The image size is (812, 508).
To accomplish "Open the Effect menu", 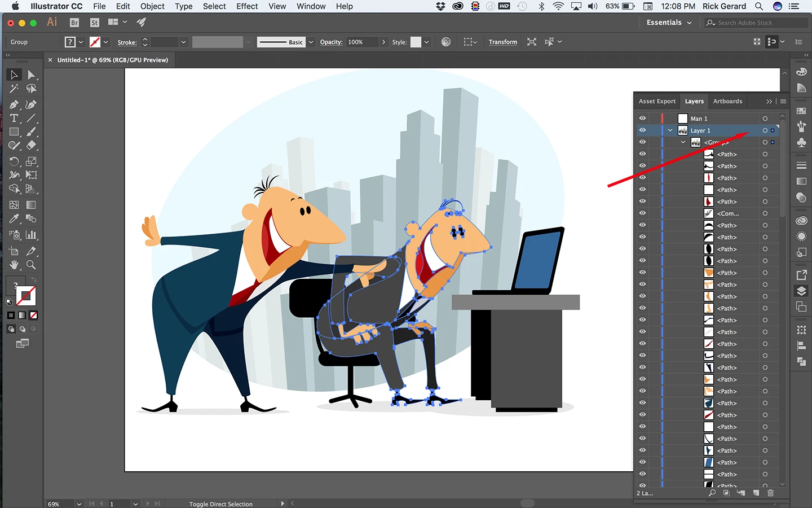I will (247, 6).
